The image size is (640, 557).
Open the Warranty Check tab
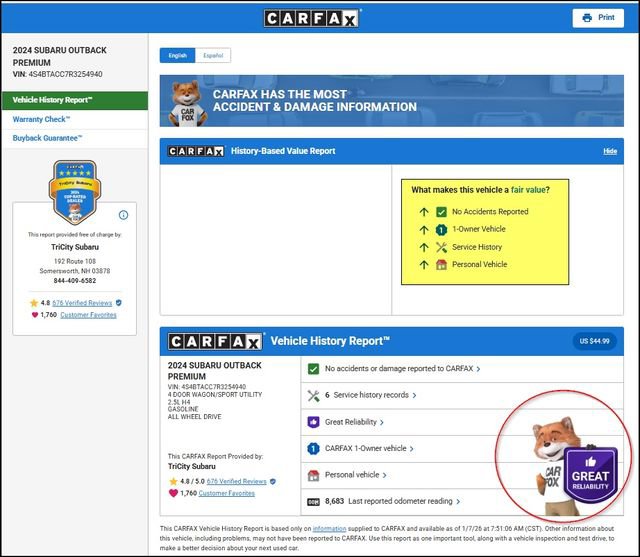coord(42,119)
